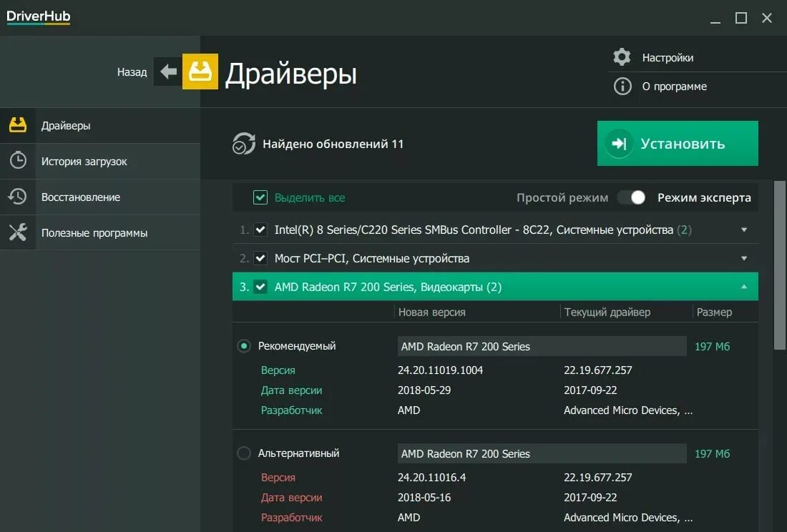Click download history clock icon
The image size is (787, 532).
pyautogui.click(x=18, y=160)
